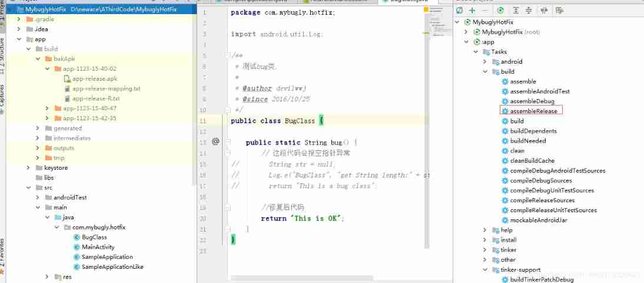Select the mockableAndroidJar task
The image size is (644, 283).
point(539,220)
